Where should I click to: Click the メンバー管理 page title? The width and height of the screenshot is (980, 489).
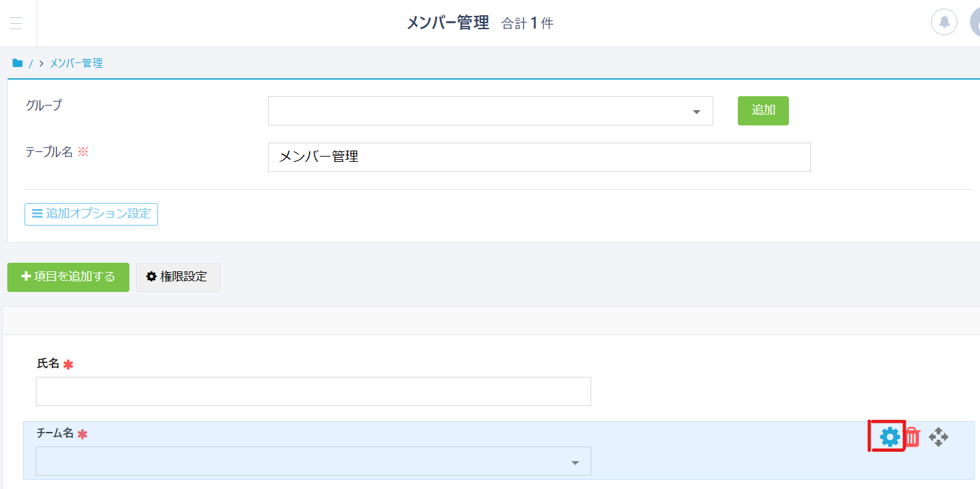coord(447,23)
